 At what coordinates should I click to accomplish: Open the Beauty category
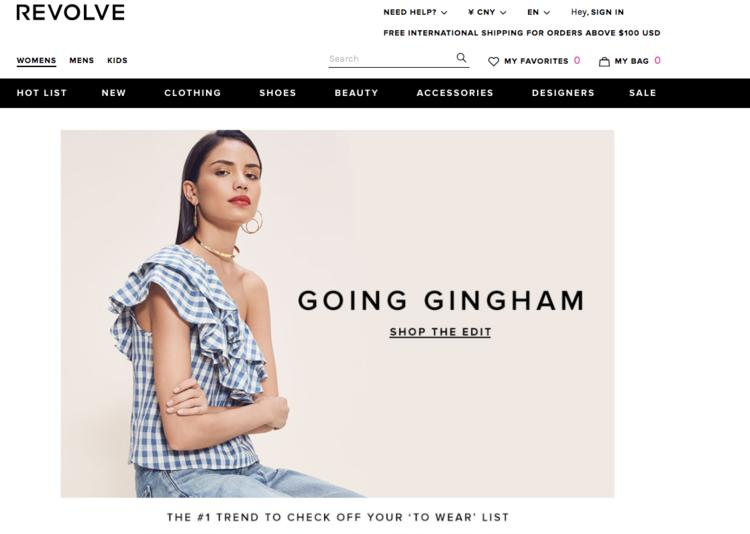tap(356, 93)
